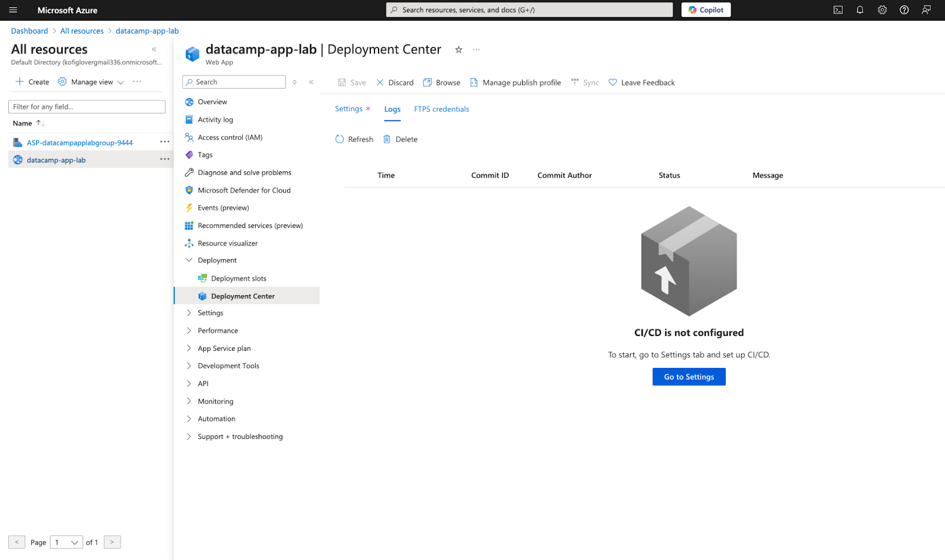945x560 pixels.
Task: Open the notifications bell
Action: (x=860, y=10)
